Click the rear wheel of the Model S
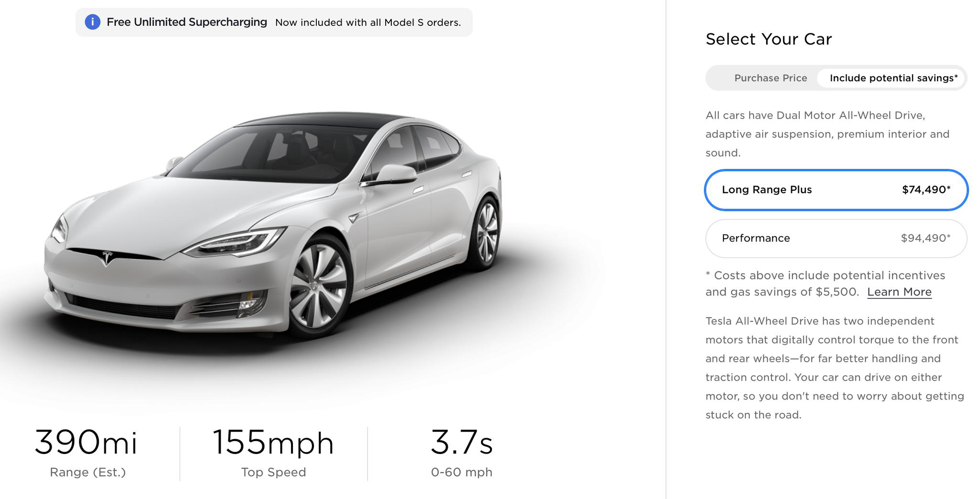Screen dimensions: 980x499 click(x=487, y=233)
